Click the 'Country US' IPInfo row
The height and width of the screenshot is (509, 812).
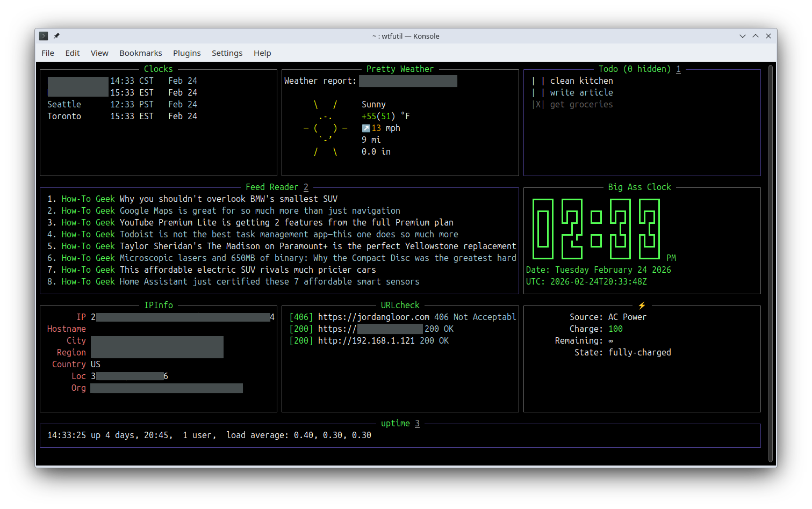[76, 364]
